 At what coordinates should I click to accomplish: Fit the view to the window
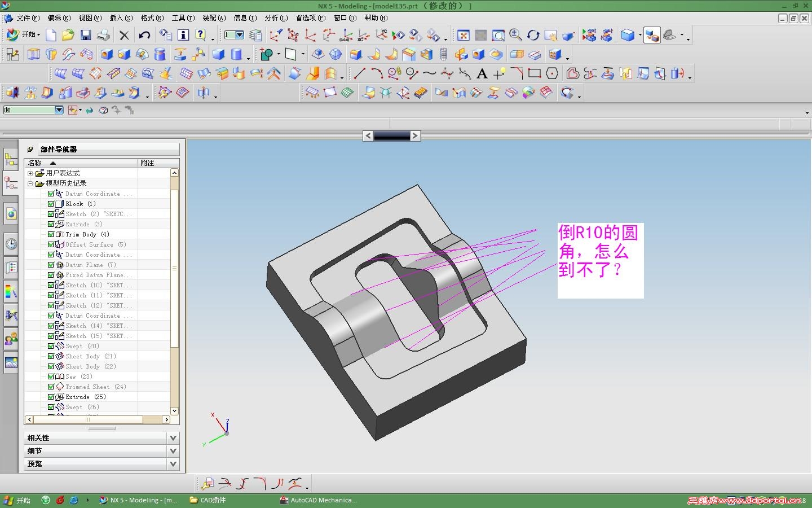(x=463, y=36)
